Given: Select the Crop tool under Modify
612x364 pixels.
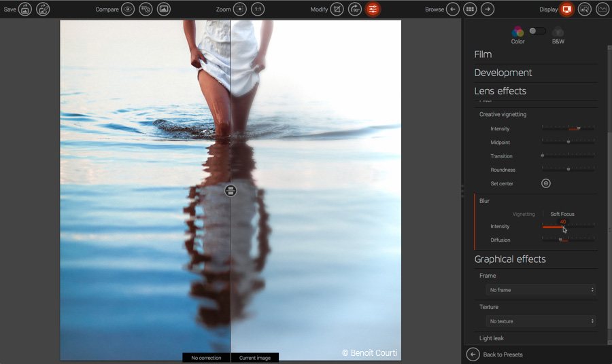Looking at the screenshot, I should coord(337,9).
